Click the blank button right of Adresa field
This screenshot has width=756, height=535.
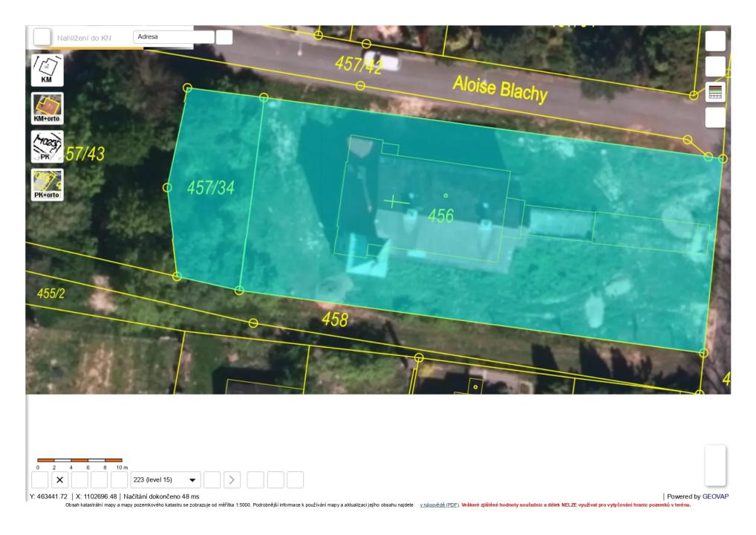tap(224, 36)
